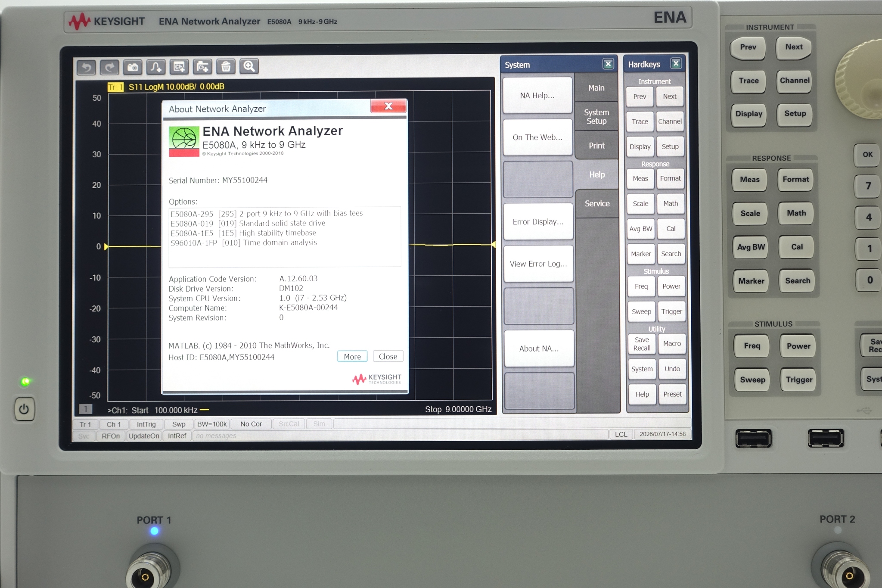Add a marker with toolbar icon
Image resolution: width=882 pixels, height=588 pixels.
(x=156, y=67)
